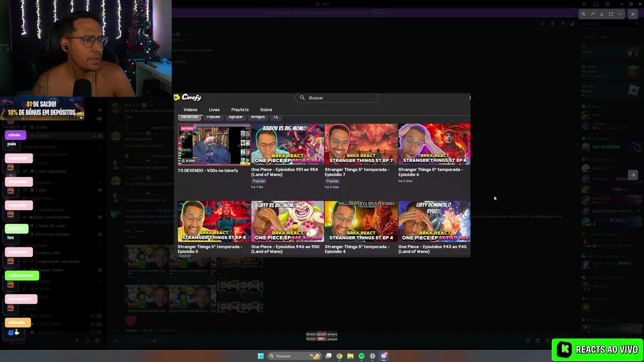Viewport: 644px width, 362px height.
Task: Click the 'há 3 dias' text
Action: 406,181
